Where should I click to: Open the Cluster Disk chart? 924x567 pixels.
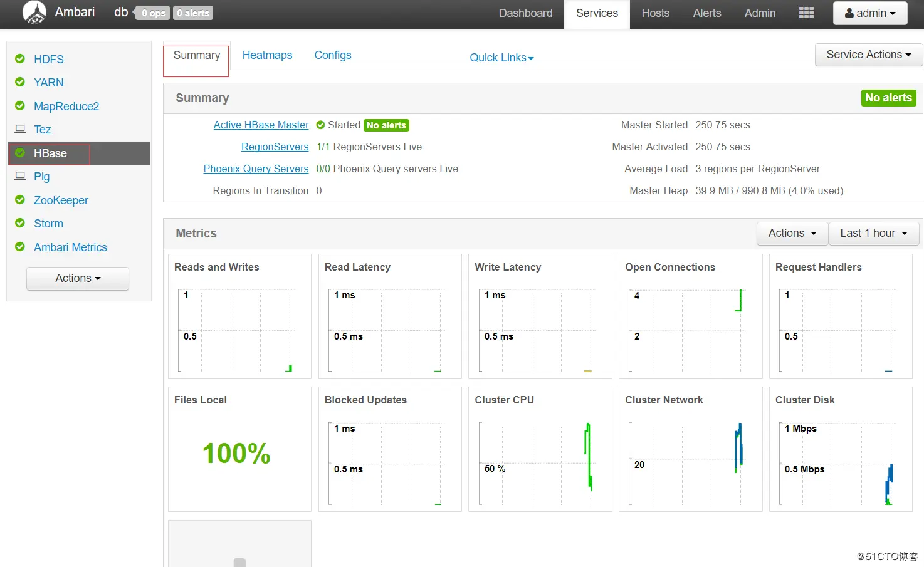(841, 449)
